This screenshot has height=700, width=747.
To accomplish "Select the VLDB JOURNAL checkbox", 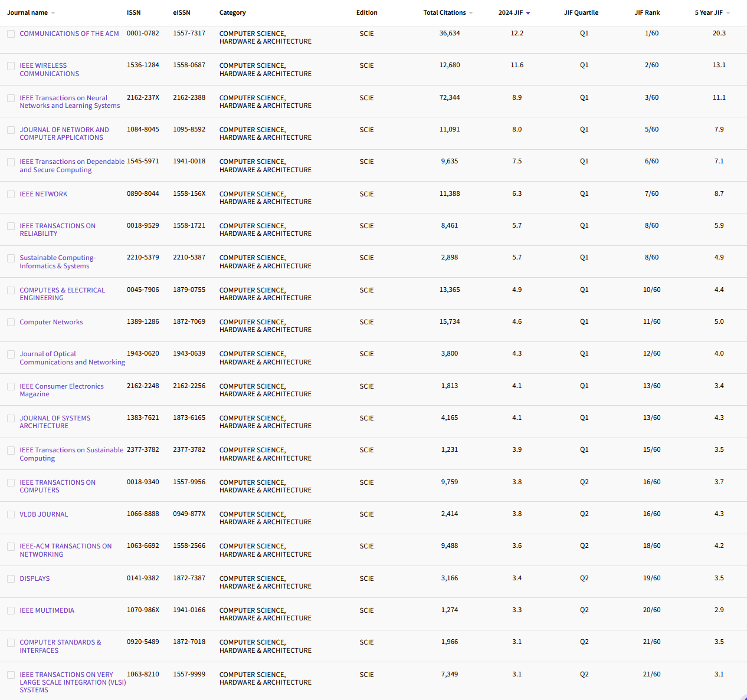I will tap(11, 514).
